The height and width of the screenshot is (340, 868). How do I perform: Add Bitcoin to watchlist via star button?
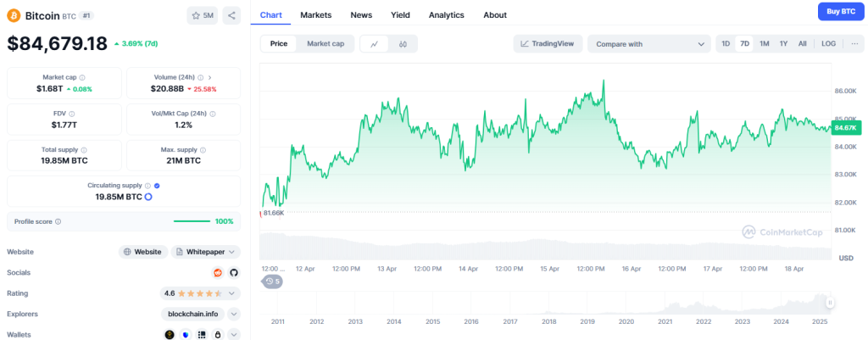[x=203, y=15]
